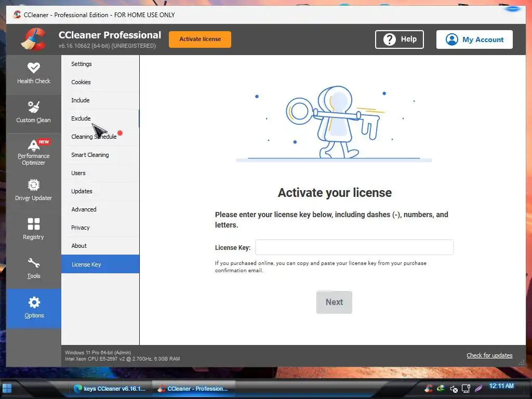Screen dimensions: 532x399
Task: Open the Windows Start button
Action: (7, 389)
